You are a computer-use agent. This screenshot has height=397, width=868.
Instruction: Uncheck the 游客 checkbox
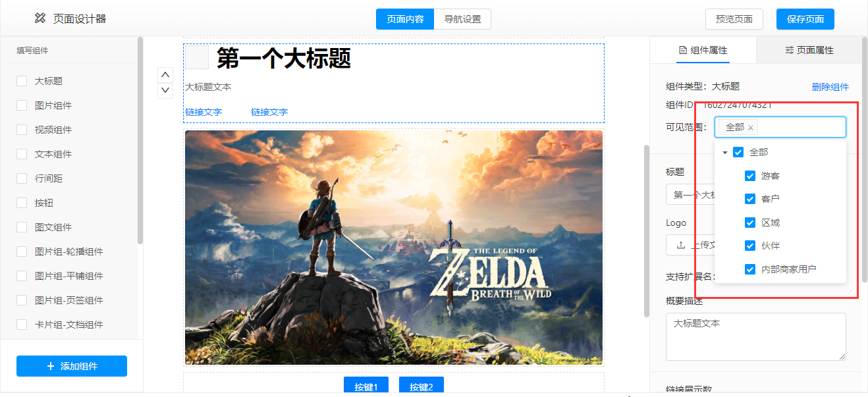750,176
